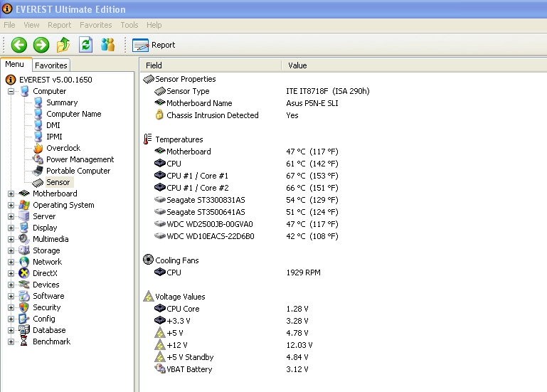Switch to the Favorites tab in sidebar
The width and height of the screenshot is (547, 392).
point(51,65)
